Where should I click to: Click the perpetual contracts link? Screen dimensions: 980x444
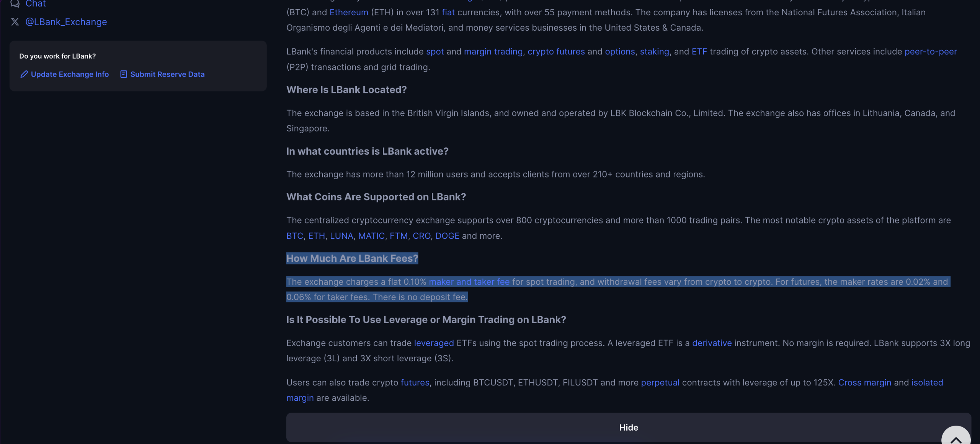(660, 383)
